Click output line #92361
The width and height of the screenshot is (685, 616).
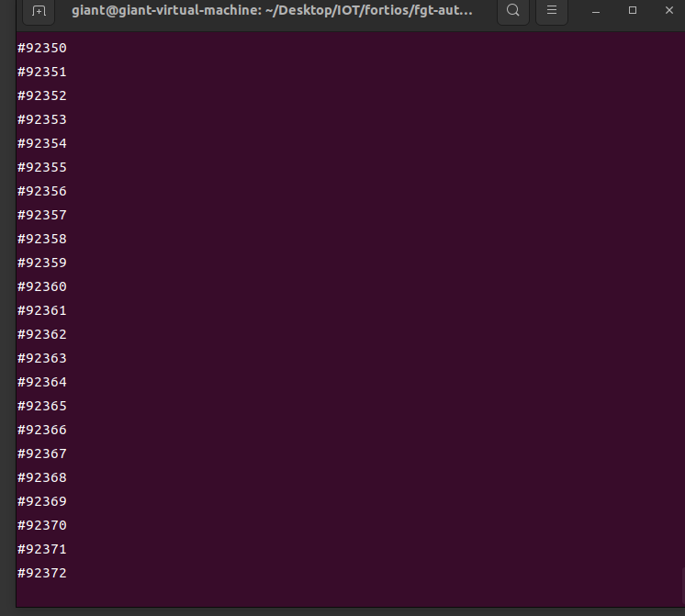[x=42, y=310]
